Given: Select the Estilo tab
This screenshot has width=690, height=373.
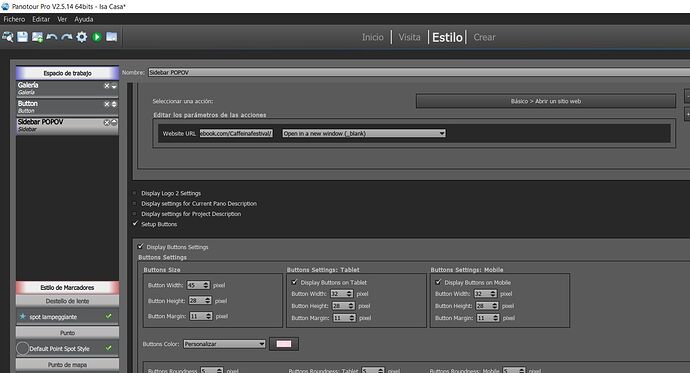Looking at the screenshot, I should tap(447, 37).
